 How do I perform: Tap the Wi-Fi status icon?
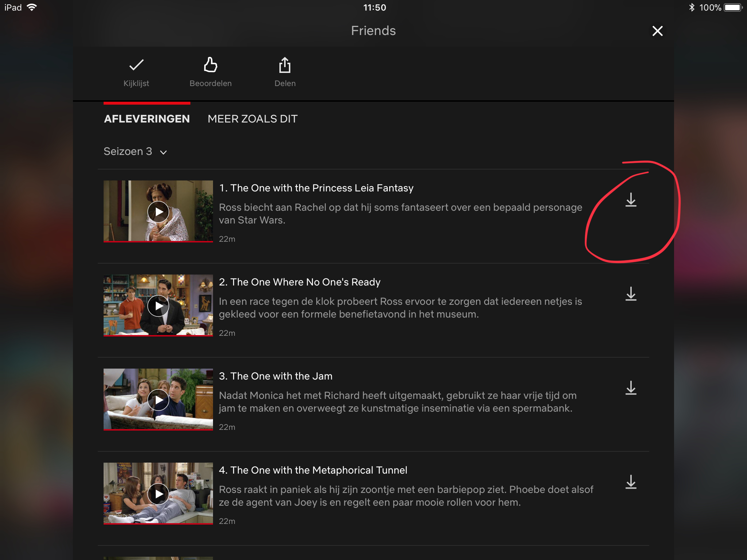point(32,7)
